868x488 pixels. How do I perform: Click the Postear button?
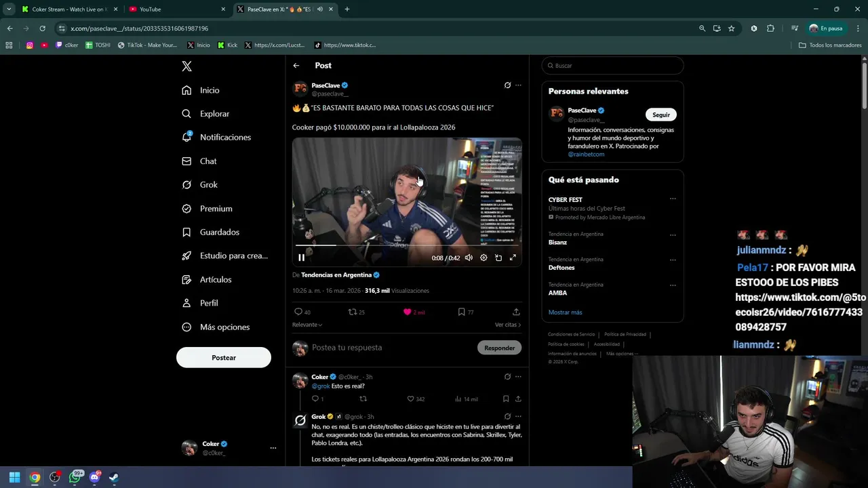tap(224, 357)
